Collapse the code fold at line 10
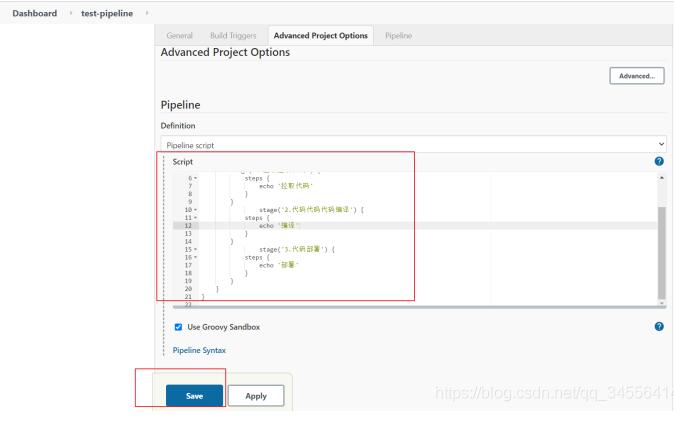Viewport: 674px width, 425px height. (x=195, y=210)
